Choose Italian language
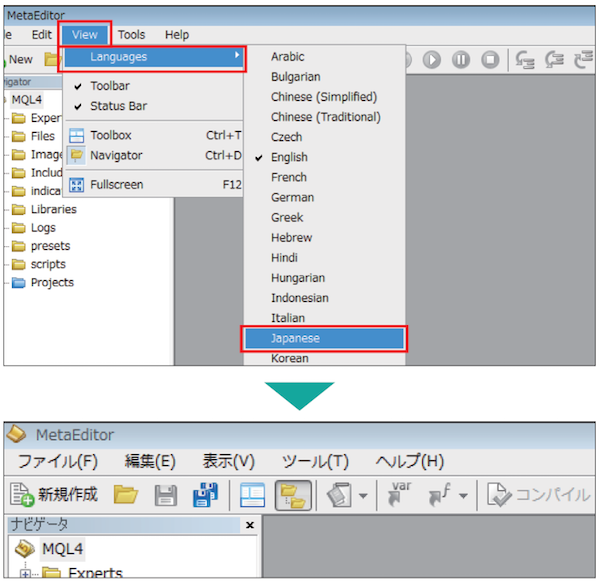 click(x=324, y=318)
